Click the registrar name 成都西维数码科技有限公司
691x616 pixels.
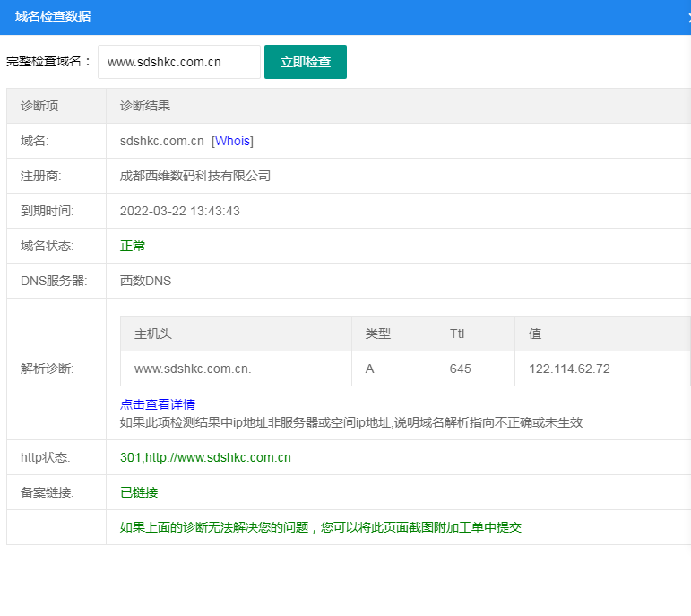pyautogui.click(x=195, y=176)
